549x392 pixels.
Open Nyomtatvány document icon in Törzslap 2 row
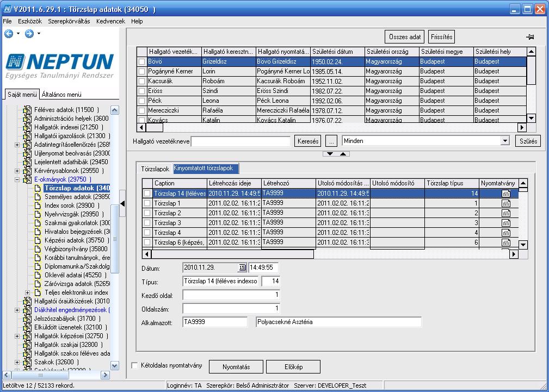point(506,213)
